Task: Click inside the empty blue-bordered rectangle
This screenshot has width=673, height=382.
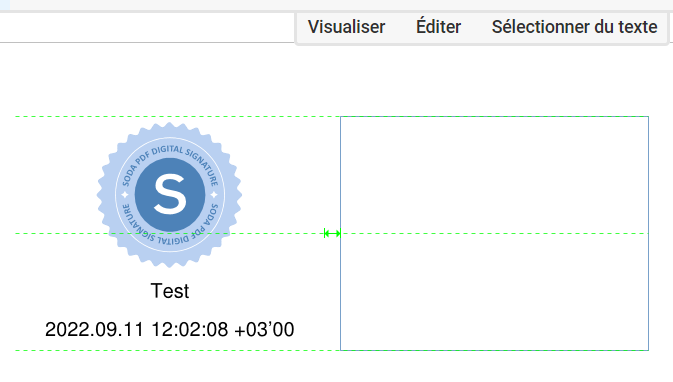Action: pyautogui.click(x=494, y=233)
